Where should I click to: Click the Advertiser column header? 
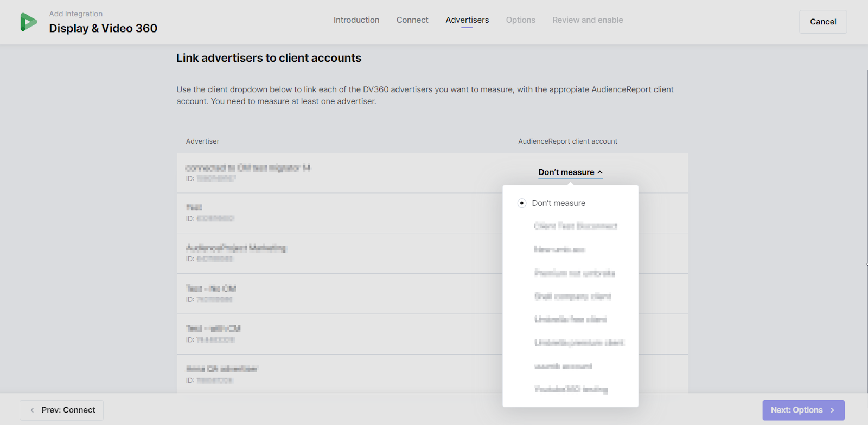(203, 141)
